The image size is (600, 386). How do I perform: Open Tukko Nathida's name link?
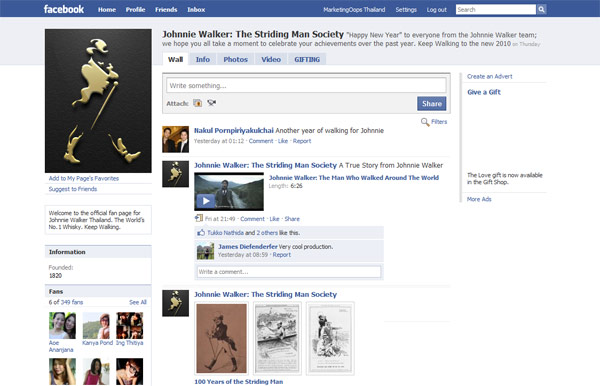pyautogui.click(x=225, y=233)
